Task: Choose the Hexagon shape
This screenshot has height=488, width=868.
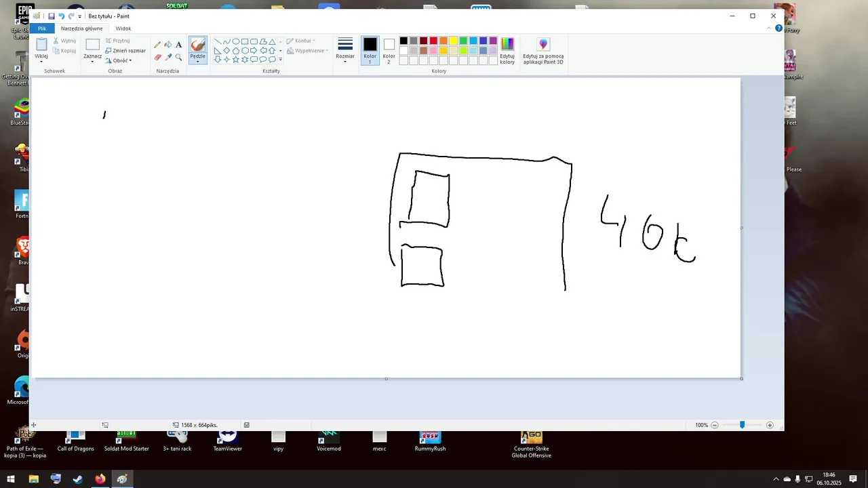Action: (245, 50)
